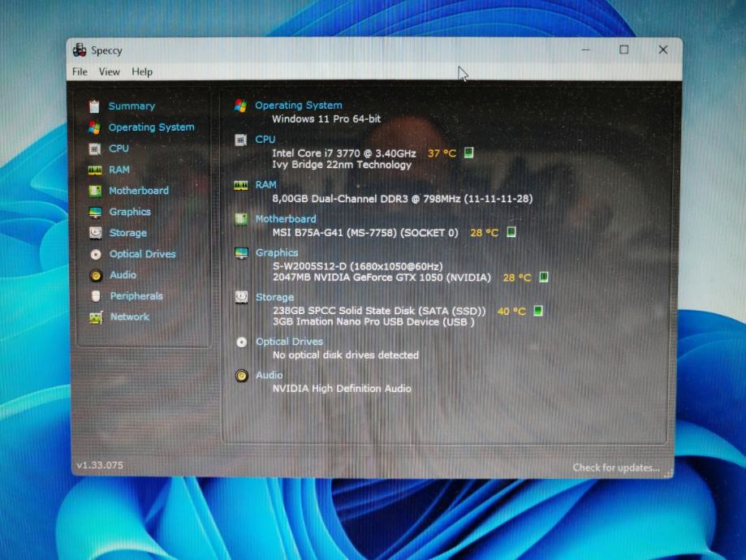746x560 pixels.
Task: Click the 37 °C CPU temperature reading
Action: [x=442, y=153]
